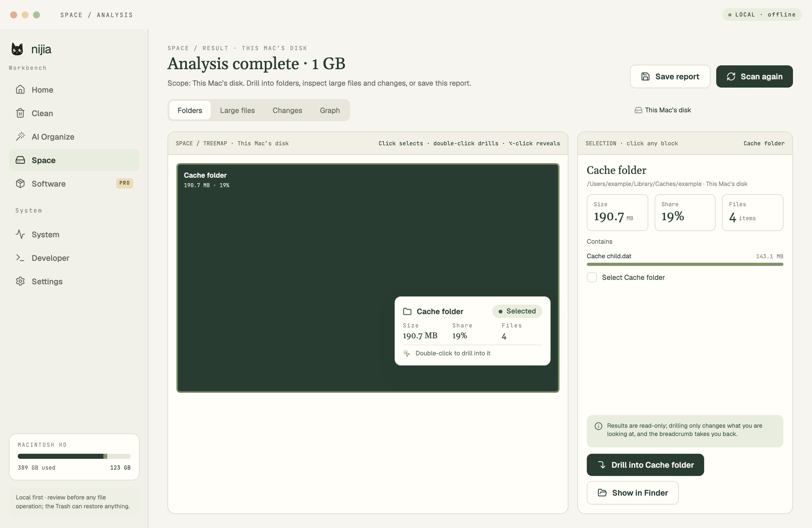Select the Cache folder treemap block label
The width and height of the screenshot is (812, 528).
205,175
